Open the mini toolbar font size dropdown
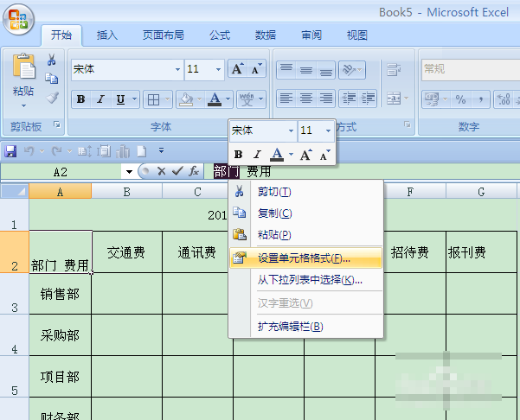The width and height of the screenshot is (520, 420). click(x=328, y=130)
